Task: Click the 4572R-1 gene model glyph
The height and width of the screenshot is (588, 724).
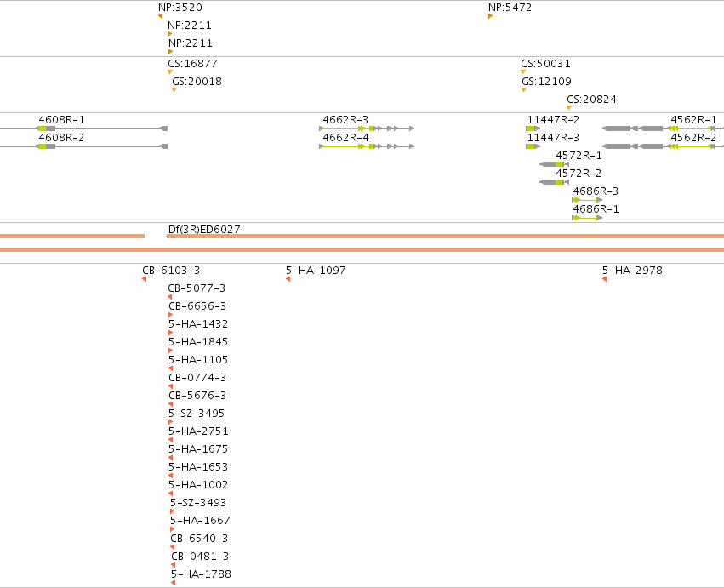Action: pos(554,164)
